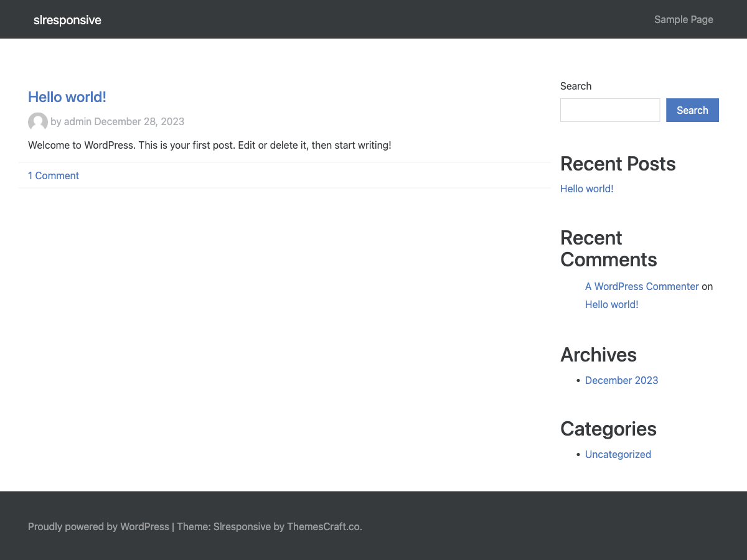
Task: Click the Categories section heading
Action: (x=608, y=429)
